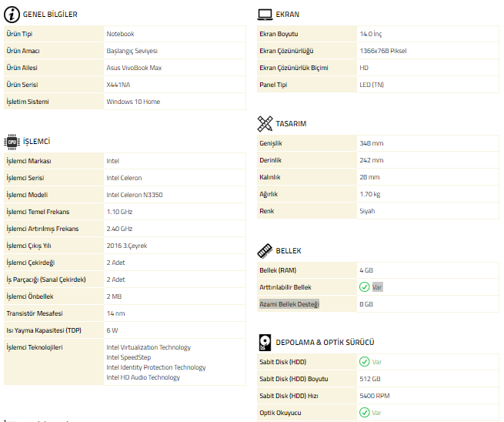Click Intel HD Audio Technology entry

pos(143,377)
